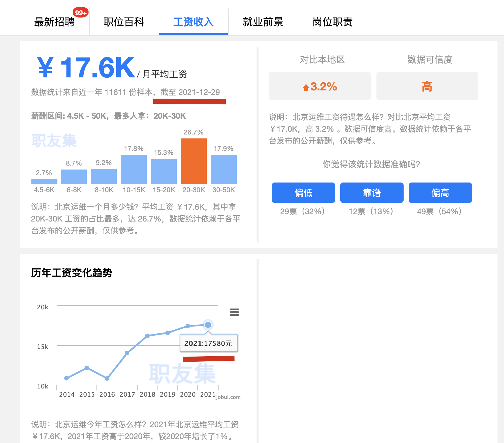Switch to the 职位百科 tab
The image size is (504, 443).
click(x=124, y=22)
